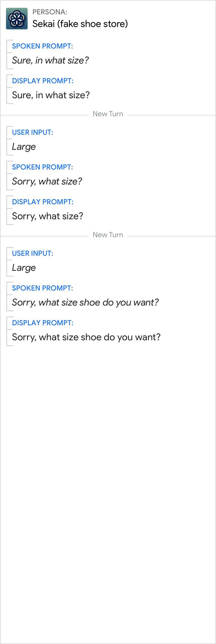Click the PERSONA: label
The width and height of the screenshot is (216, 644).
(50, 12)
